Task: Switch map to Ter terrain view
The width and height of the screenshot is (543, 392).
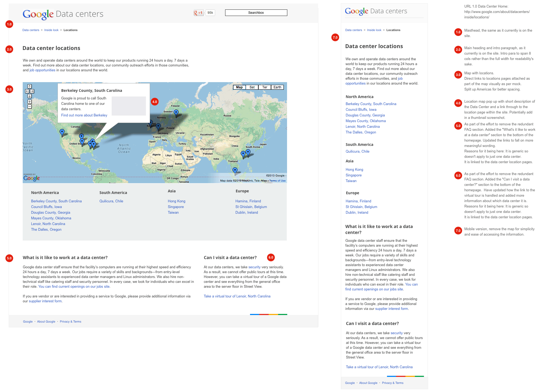Action: [265, 87]
